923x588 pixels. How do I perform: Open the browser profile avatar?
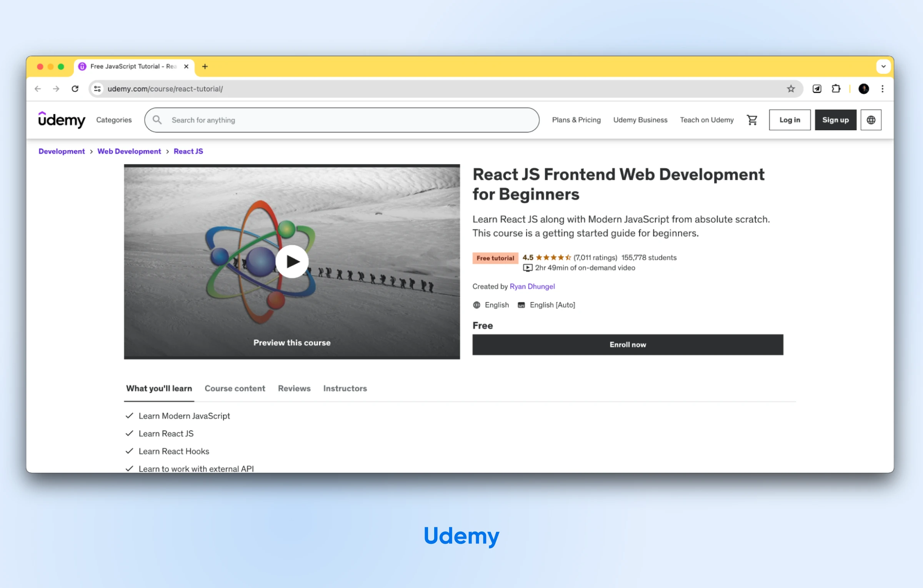coord(863,89)
